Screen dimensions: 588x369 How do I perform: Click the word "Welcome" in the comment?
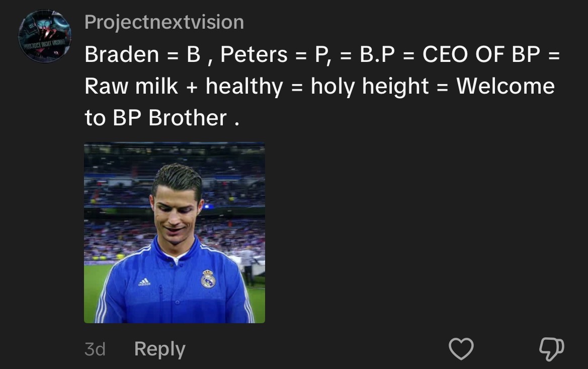point(506,86)
